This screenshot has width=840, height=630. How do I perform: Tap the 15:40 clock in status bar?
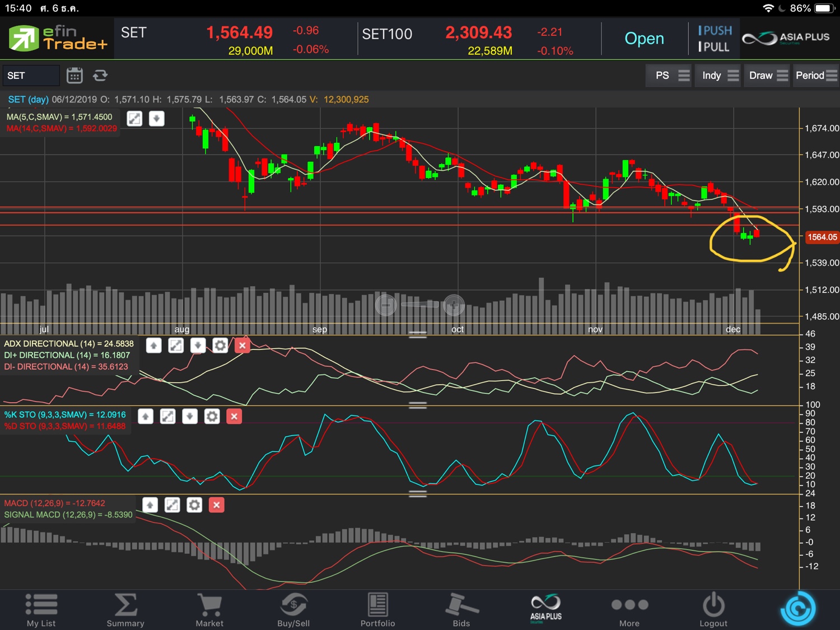tap(18, 8)
